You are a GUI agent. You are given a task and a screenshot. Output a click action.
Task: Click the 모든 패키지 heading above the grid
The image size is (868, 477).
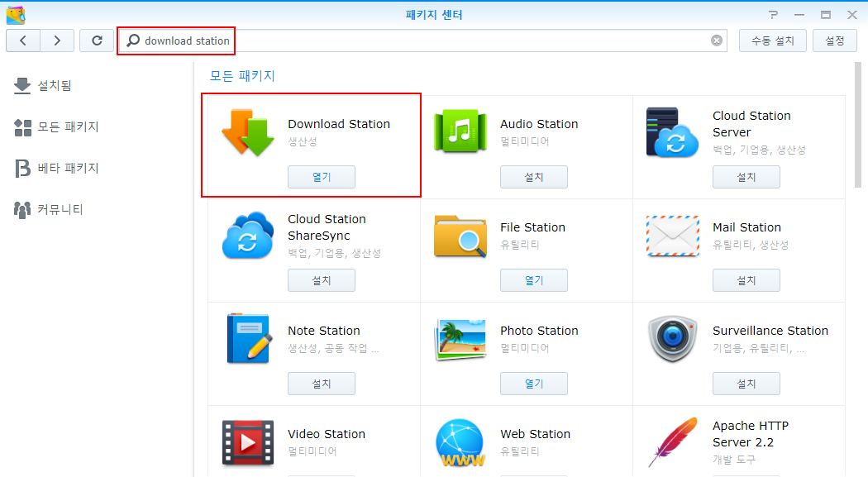point(242,76)
